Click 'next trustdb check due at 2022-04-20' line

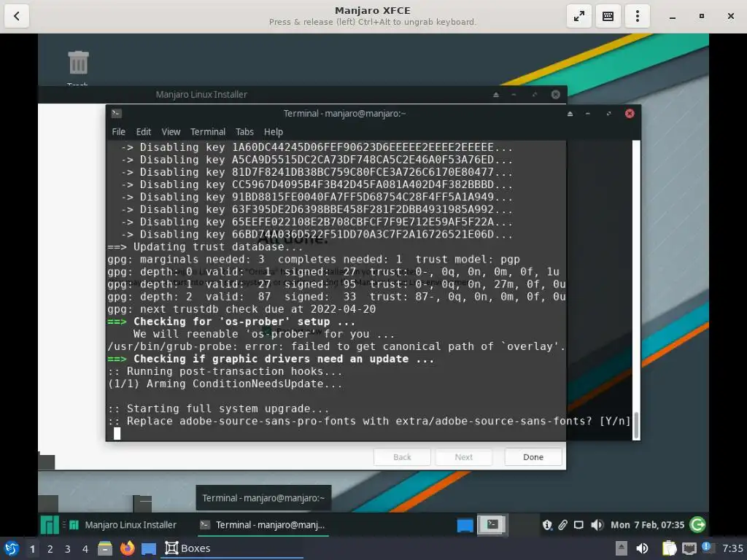pyautogui.click(x=241, y=309)
